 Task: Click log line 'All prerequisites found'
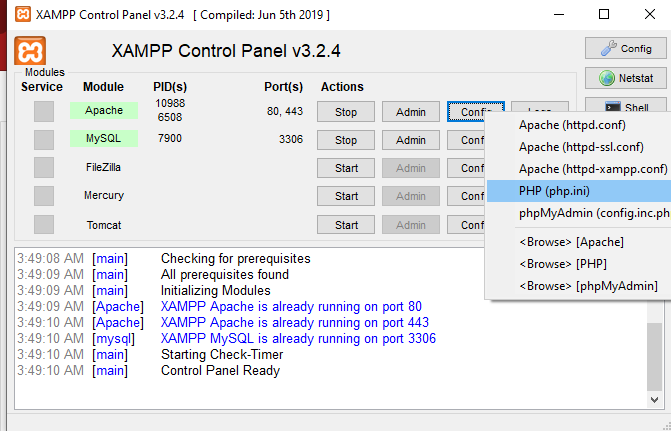(225, 274)
